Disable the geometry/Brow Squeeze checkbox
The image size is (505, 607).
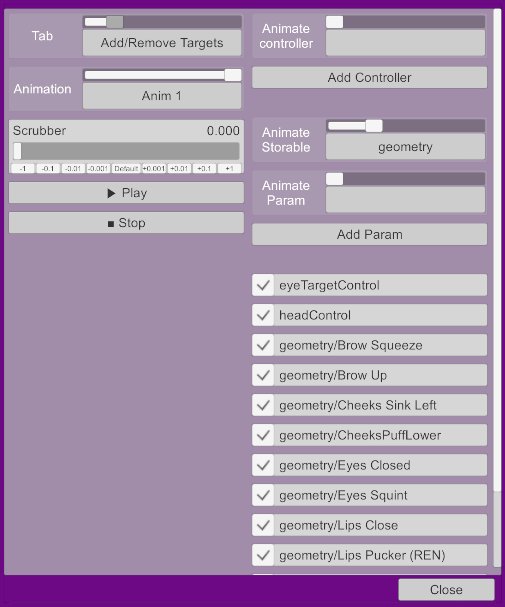tap(263, 345)
